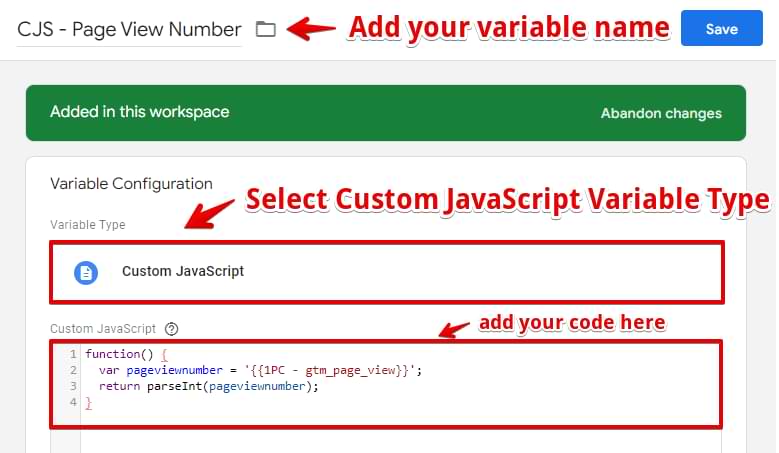Click line number 1 in editor gutter
Screen dimensions: 779x453
pyautogui.click(x=73, y=354)
